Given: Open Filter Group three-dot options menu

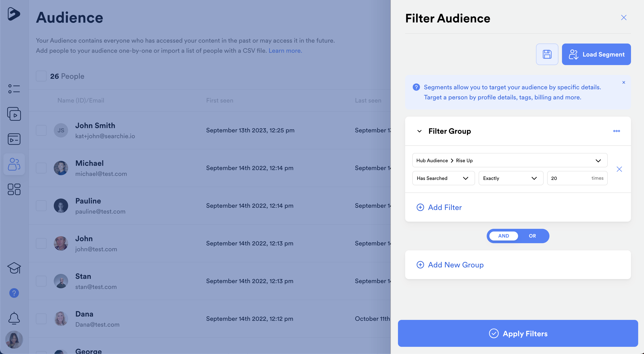Looking at the screenshot, I should [x=616, y=131].
